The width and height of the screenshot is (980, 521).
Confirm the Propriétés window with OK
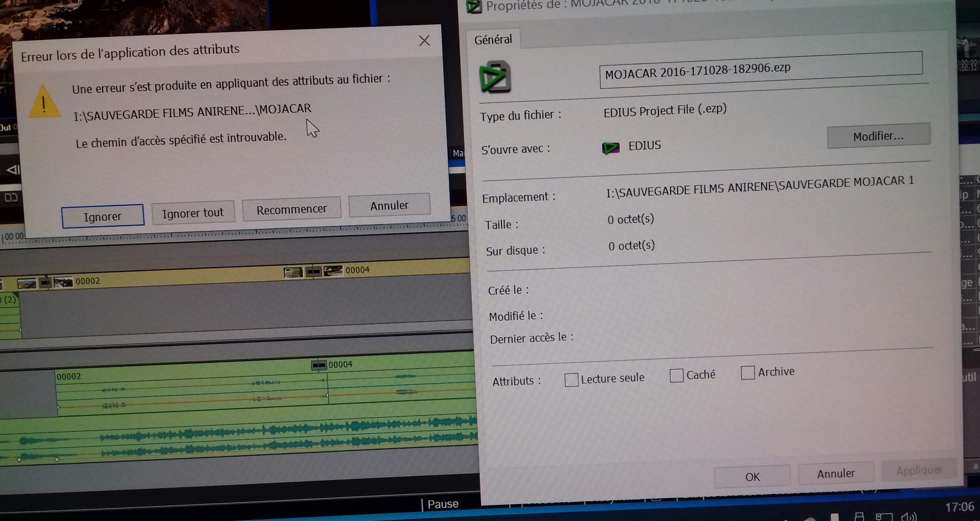tap(752, 477)
